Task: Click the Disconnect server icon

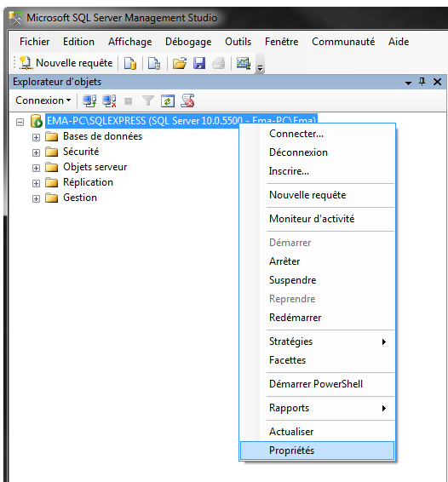Action: [x=109, y=100]
